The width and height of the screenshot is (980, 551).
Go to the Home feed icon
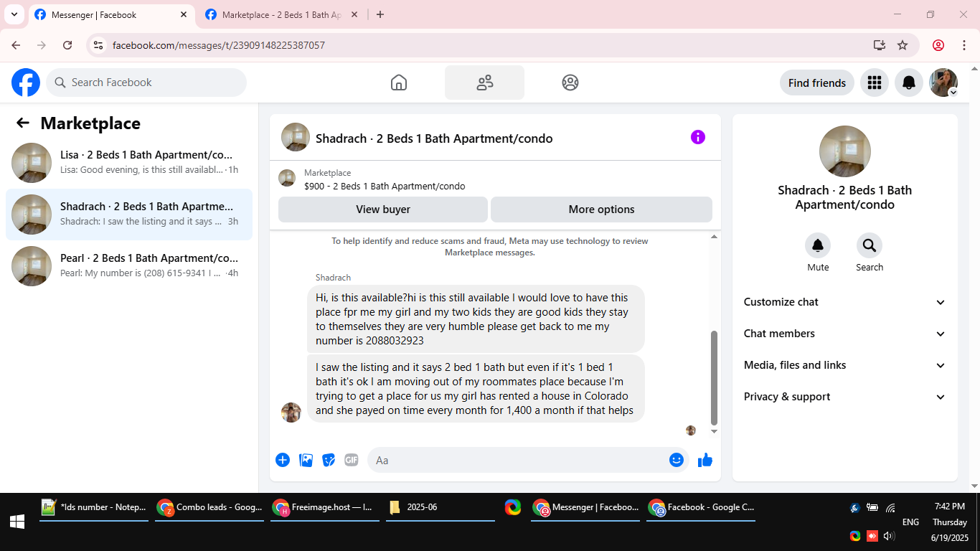click(x=399, y=83)
